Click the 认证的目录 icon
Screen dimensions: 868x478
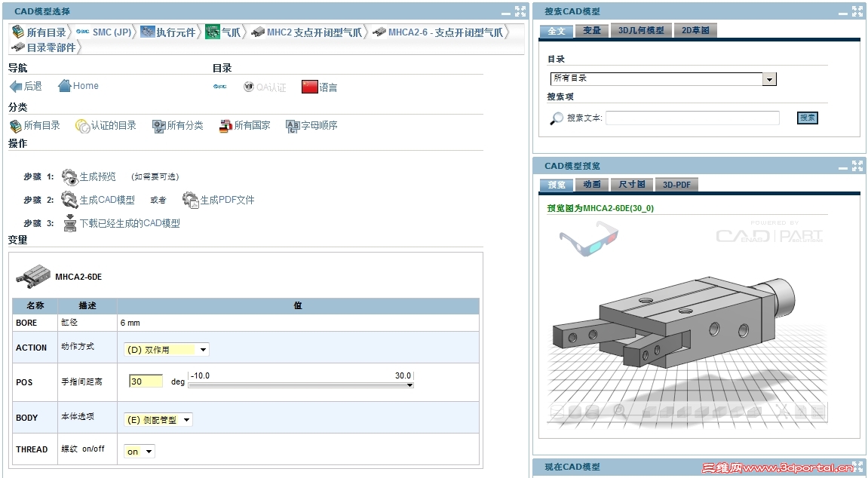82,126
